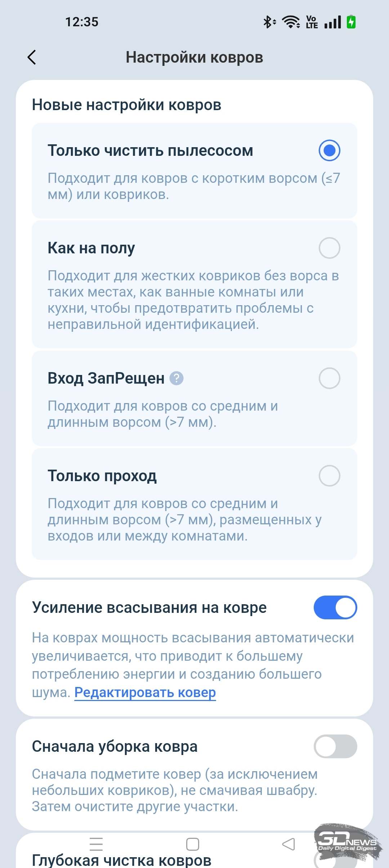Tap the Wi-Fi status icon

pos(291,22)
